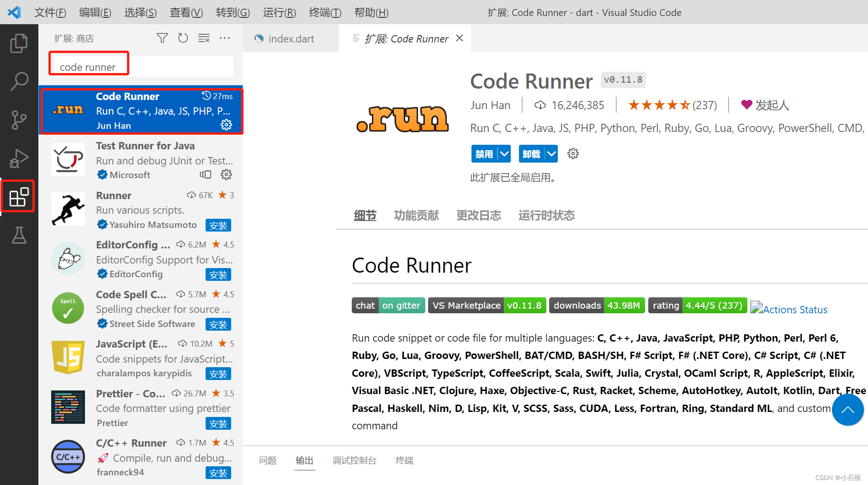Switch to the index.dart editor tab
This screenshot has width=868, height=485.
291,39
